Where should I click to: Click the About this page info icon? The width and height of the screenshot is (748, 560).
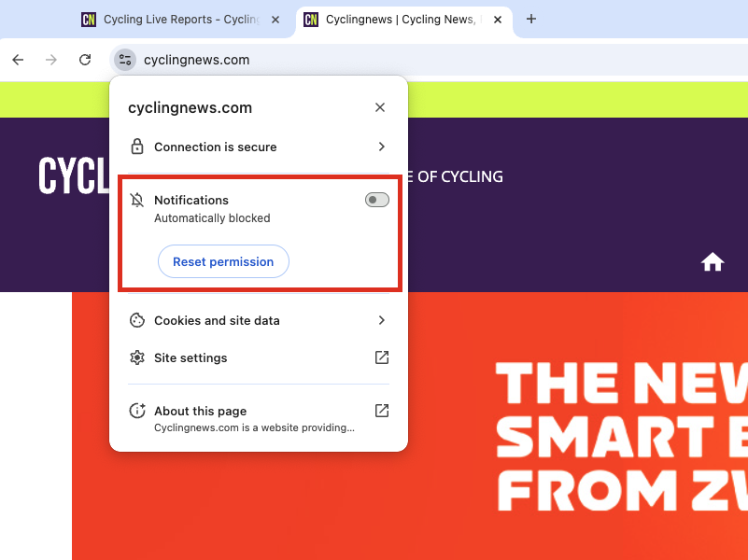[x=137, y=411]
